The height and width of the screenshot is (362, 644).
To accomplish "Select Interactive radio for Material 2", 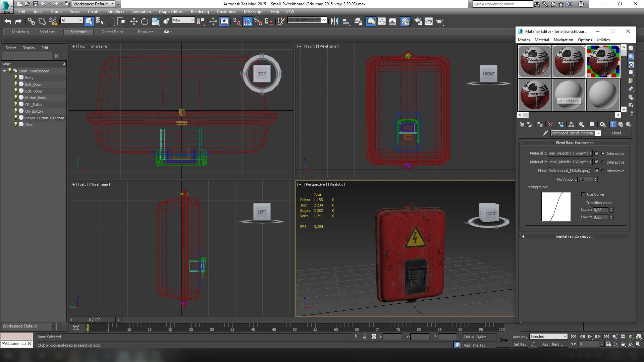I will [603, 162].
